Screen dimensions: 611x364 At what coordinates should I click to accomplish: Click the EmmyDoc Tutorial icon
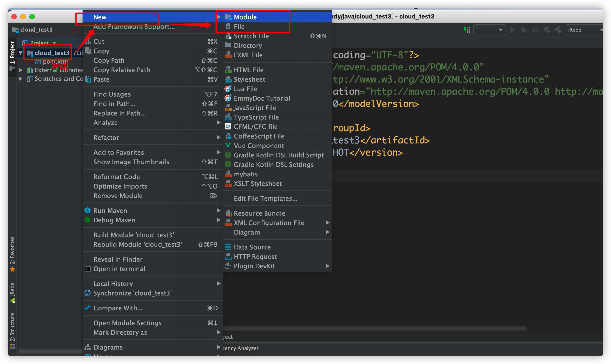click(x=228, y=98)
